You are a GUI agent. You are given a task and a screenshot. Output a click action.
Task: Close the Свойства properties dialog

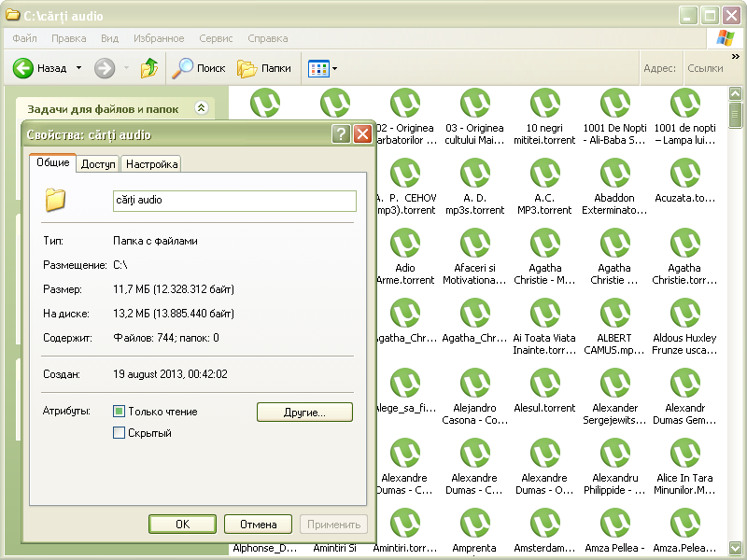pos(362,134)
